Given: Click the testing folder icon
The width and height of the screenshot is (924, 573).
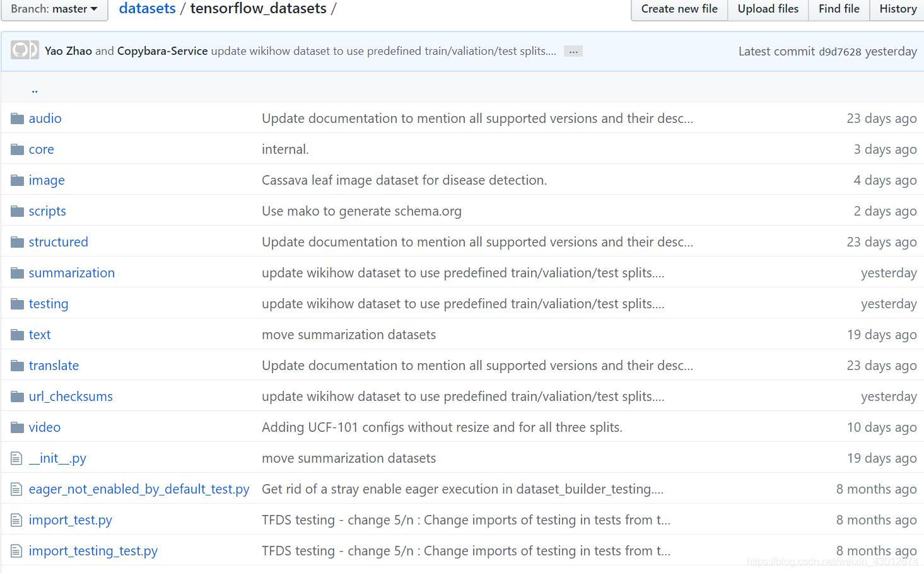Looking at the screenshot, I should point(17,304).
